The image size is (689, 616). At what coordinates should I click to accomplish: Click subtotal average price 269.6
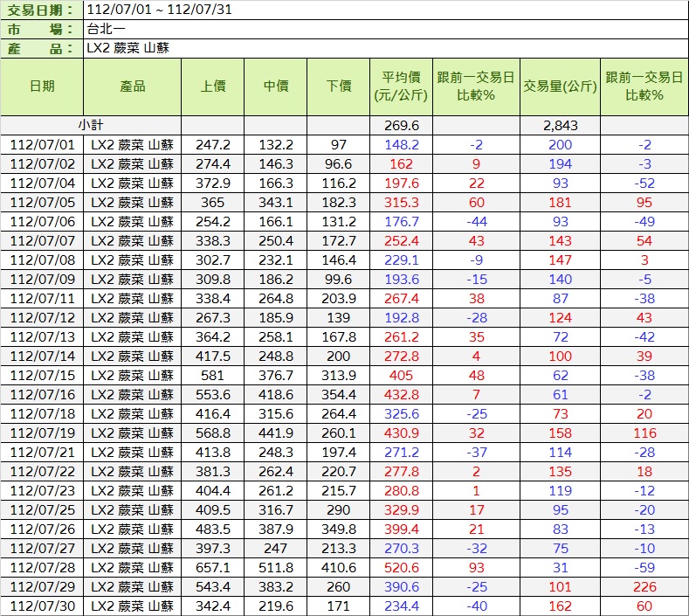tap(402, 125)
